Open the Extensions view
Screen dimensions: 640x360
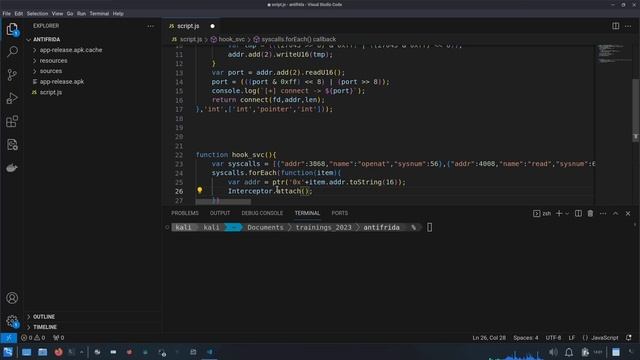12,121
